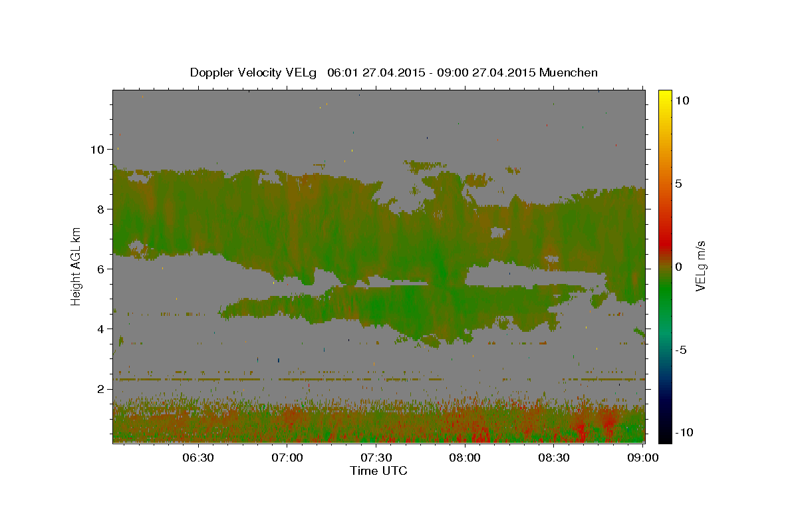Click the end time '09:00 27.04.2015' in title
The image size is (798, 532).
tap(487, 72)
